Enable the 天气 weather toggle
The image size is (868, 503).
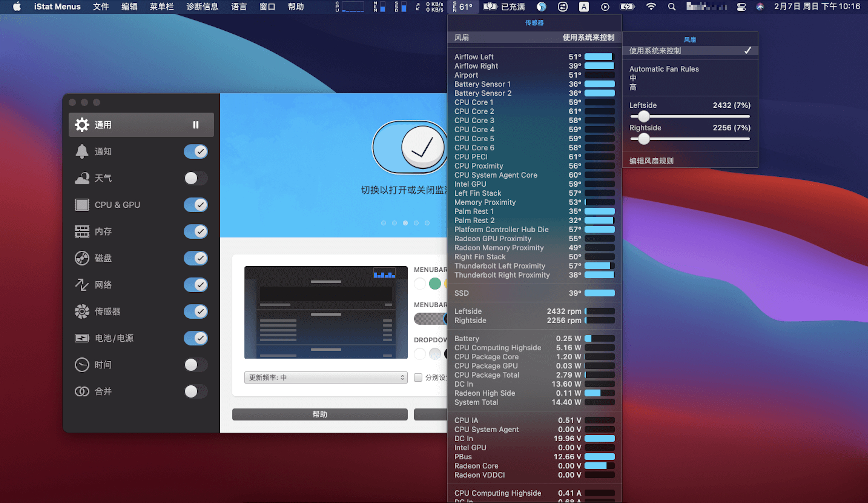(x=195, y=178)
